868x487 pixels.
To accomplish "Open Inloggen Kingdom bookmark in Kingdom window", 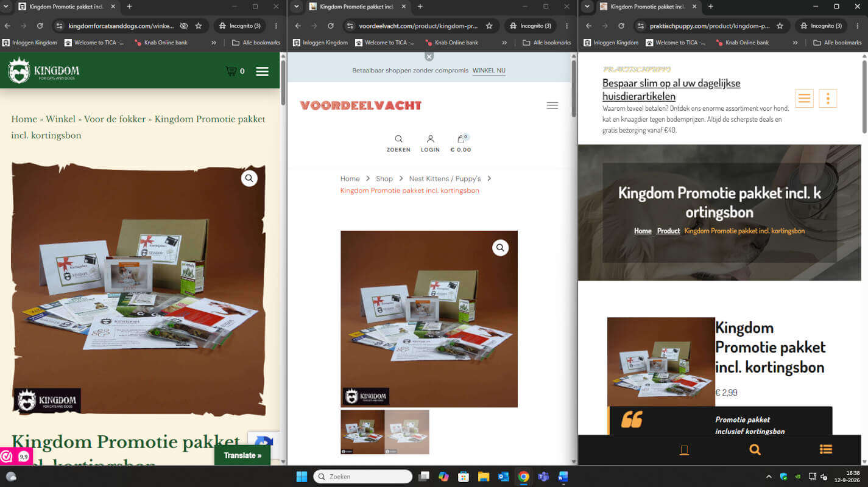I will pyautogui.click(x=30, y=43).
